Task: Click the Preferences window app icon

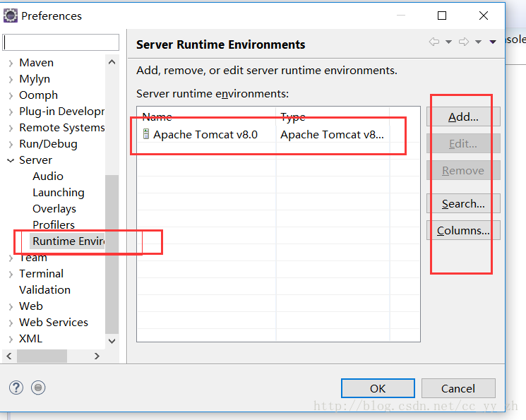Action: (x=11, y=16)
